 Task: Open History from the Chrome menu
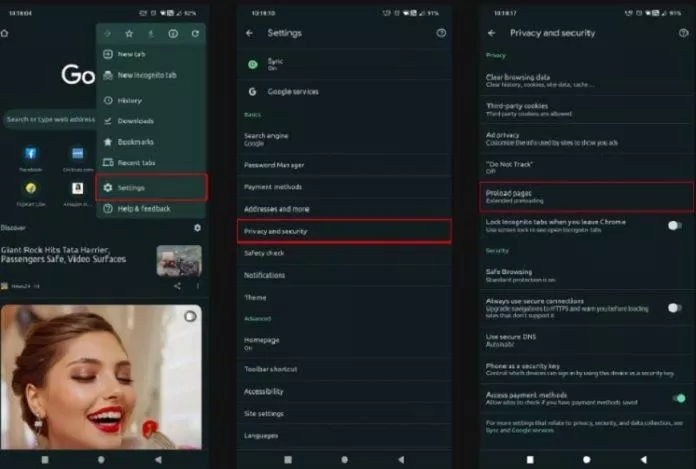pos(130,100)
